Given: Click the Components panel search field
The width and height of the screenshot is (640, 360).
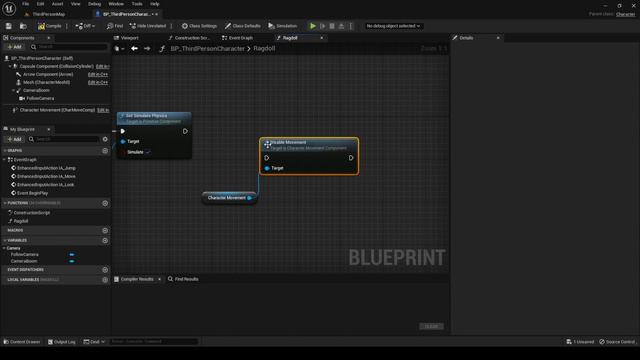Looking at the screenshot, I should click(69, 47).
